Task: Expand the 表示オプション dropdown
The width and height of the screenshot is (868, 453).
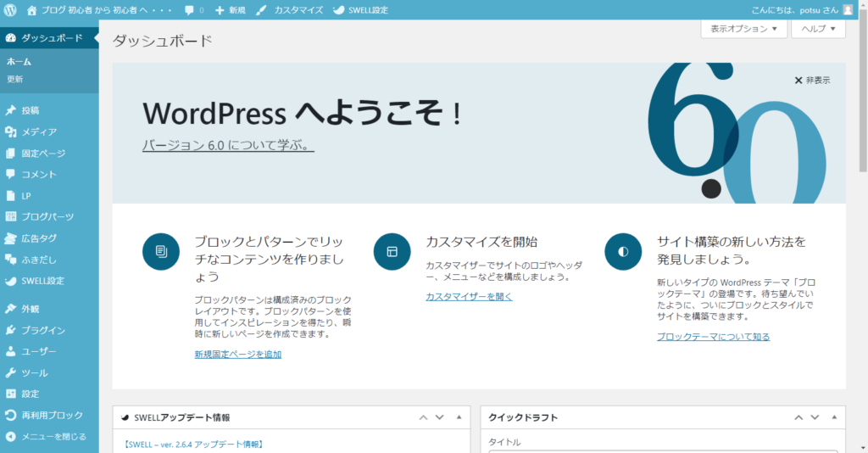Action: point(743,29)
